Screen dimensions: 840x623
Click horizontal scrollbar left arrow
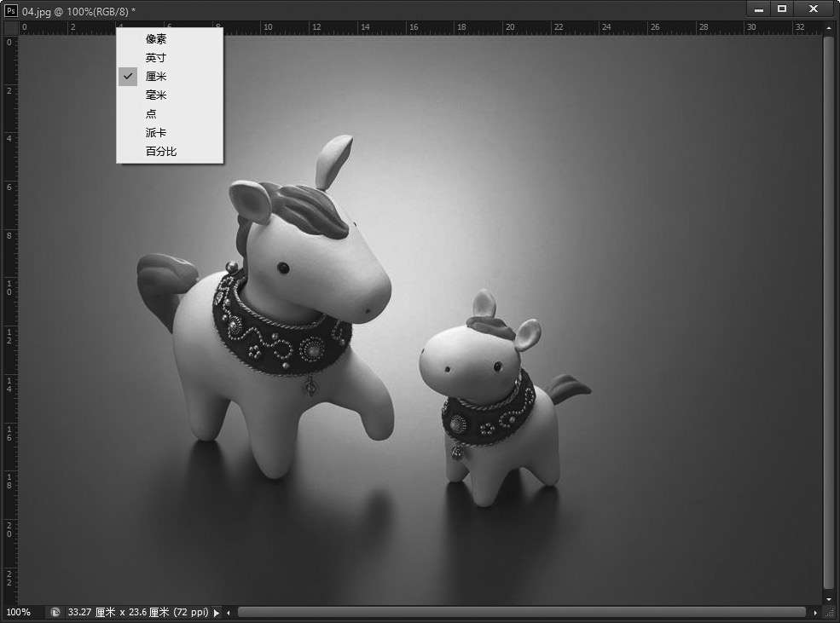click(229, 612)
